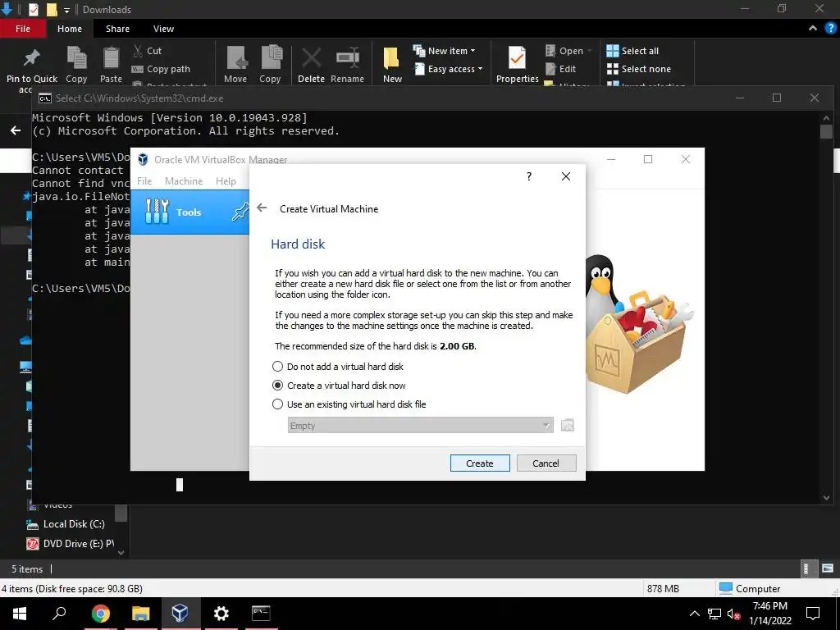Open the Empty hard disk dropdown
The height and width of the screenshot is (630, 840).
click(x=421, y=426)
